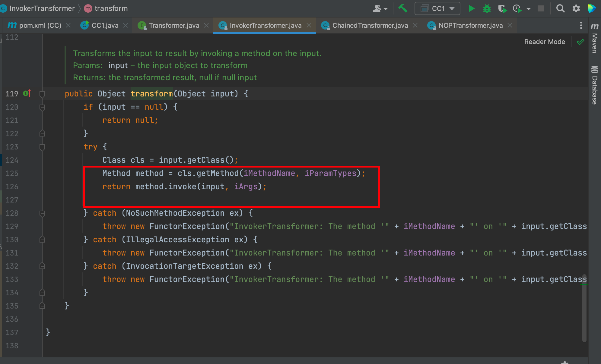Open IDE settings gear icon
The image size is (601, 364).
click(x=576, y=8)
